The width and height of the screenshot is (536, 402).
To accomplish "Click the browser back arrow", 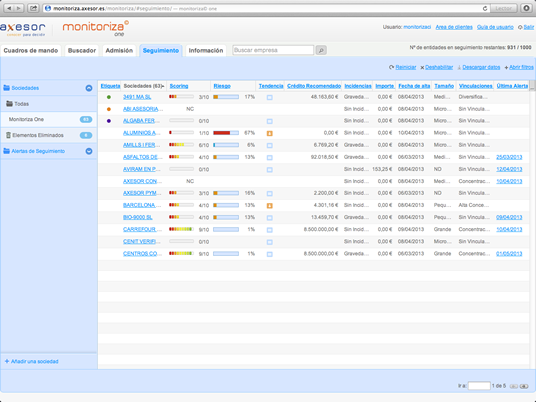I will 10,8.
